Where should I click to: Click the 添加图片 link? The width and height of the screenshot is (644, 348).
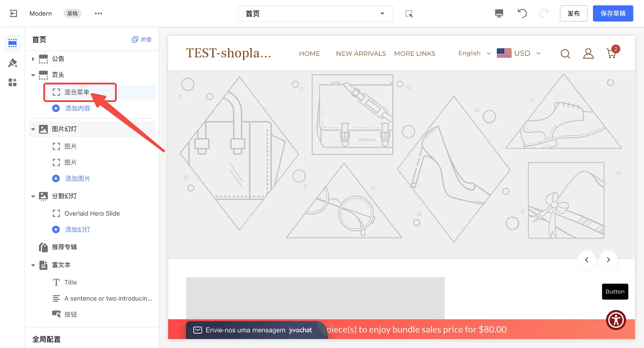coord(78,178)
